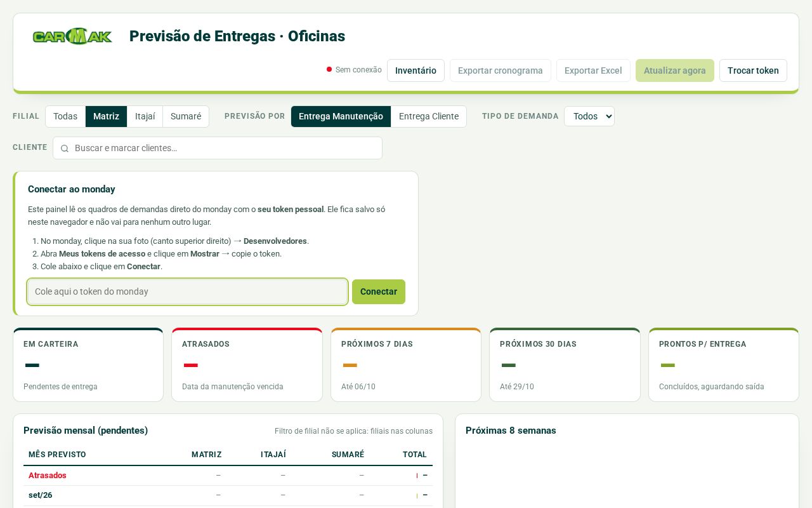The width and height of the screenshot is (812, 508).
Task: Click the Carmak logo
Action: (x=72, y=36)
